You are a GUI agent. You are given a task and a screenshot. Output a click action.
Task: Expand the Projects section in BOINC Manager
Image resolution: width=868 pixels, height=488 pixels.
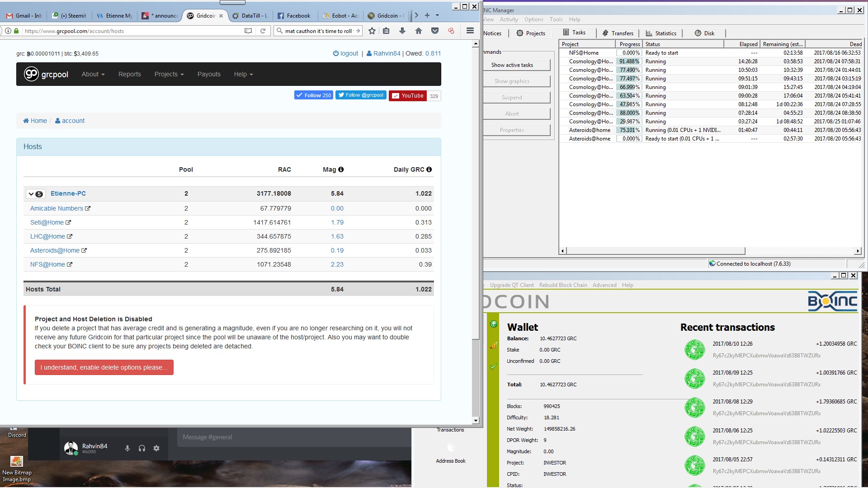point(532,33)
